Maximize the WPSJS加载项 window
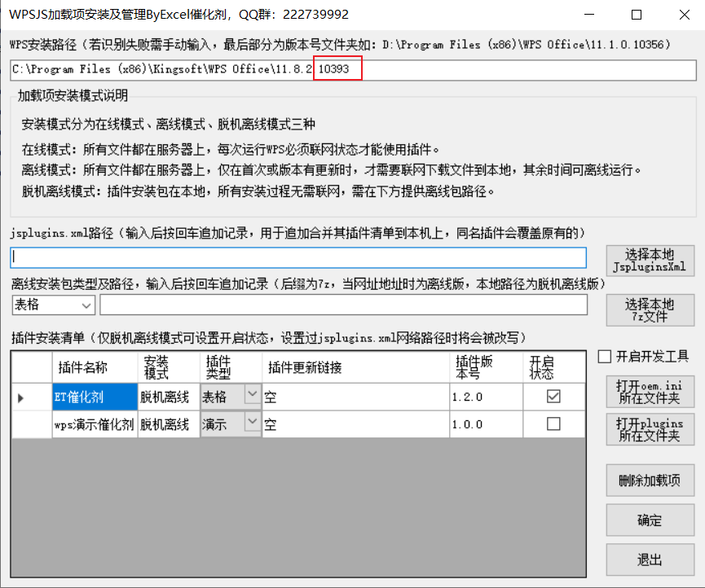 [637, 15]
